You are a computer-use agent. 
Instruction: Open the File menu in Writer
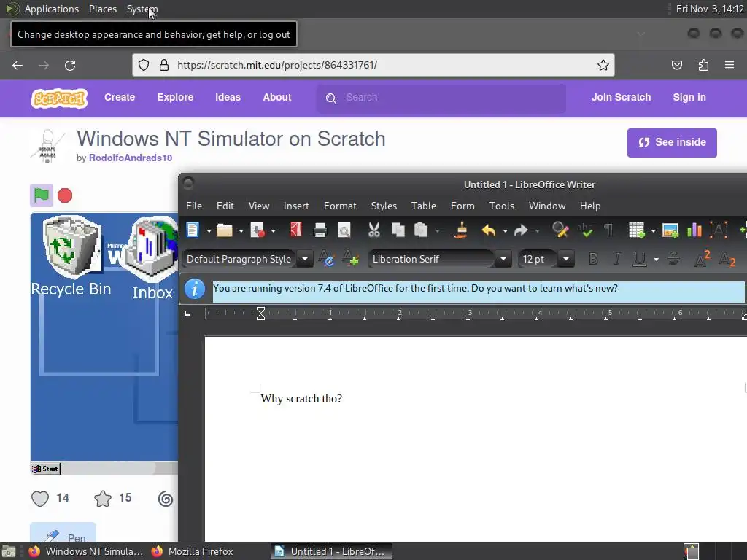tap(194, 206)
